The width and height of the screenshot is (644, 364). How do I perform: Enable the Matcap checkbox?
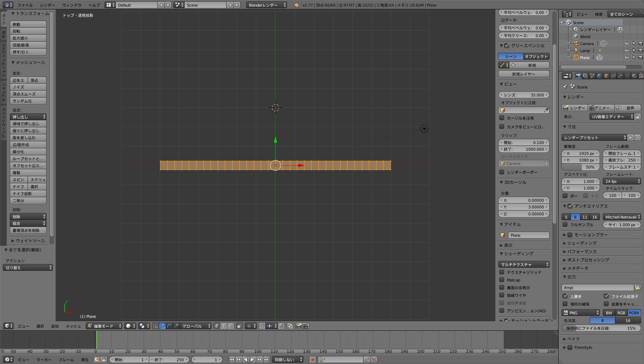point(502,280)
